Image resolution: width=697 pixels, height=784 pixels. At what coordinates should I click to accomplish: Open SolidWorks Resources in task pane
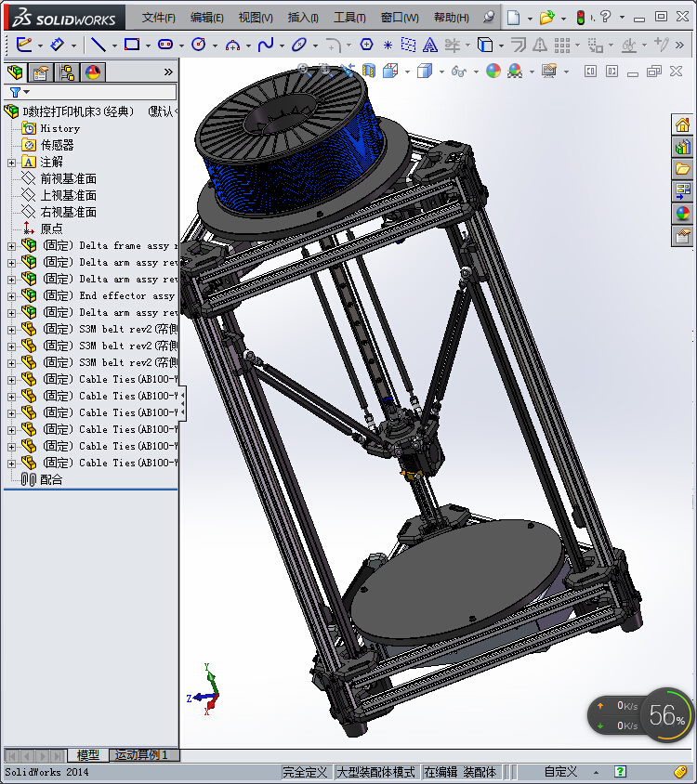[x=682, y=124]
